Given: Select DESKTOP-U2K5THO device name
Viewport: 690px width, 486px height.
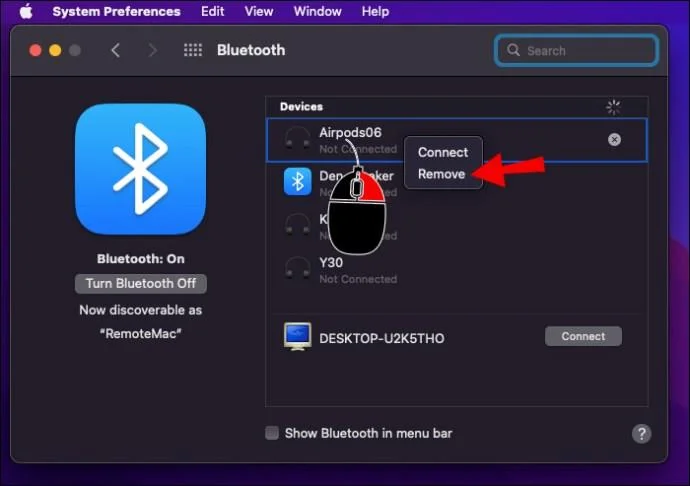Looking at the screenshot, I should [x=382, y=339].
